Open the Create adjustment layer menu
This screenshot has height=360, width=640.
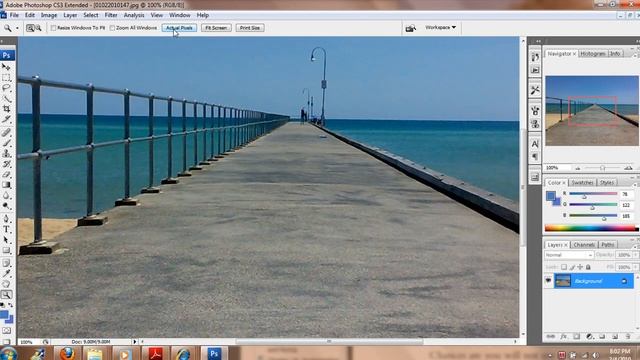[589, 337]
